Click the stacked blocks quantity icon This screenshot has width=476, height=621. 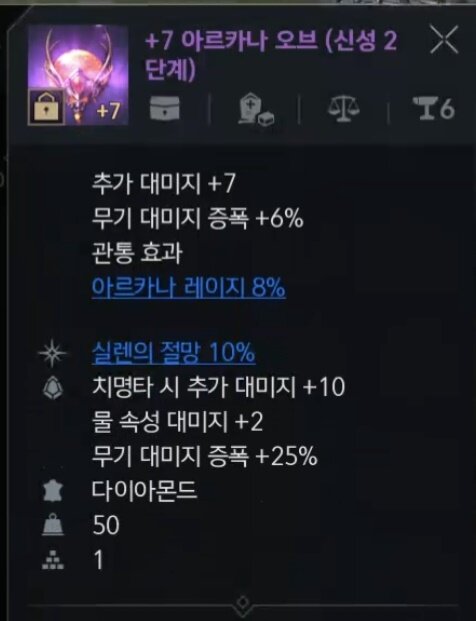(x=53, y=560)
